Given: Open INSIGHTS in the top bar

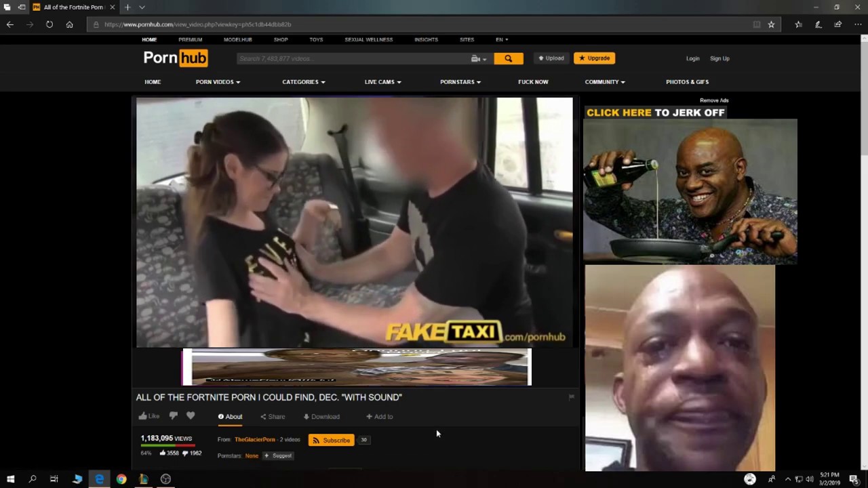Looking at the screenshot, I should tap(426, 39).
